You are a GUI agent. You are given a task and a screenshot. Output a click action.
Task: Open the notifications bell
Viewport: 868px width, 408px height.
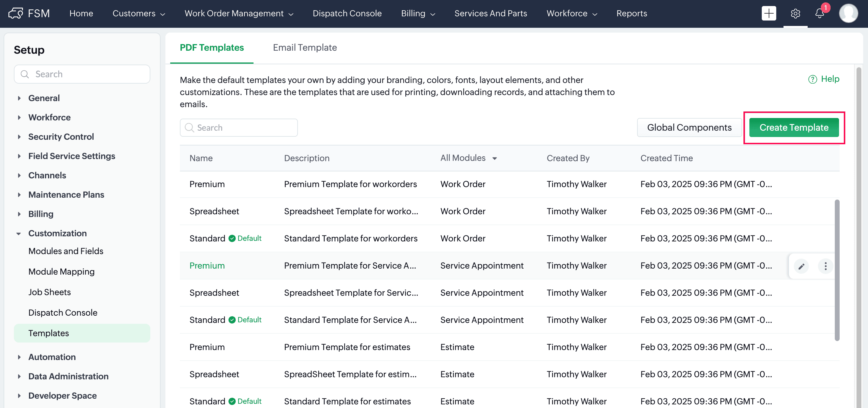[819, 14]
